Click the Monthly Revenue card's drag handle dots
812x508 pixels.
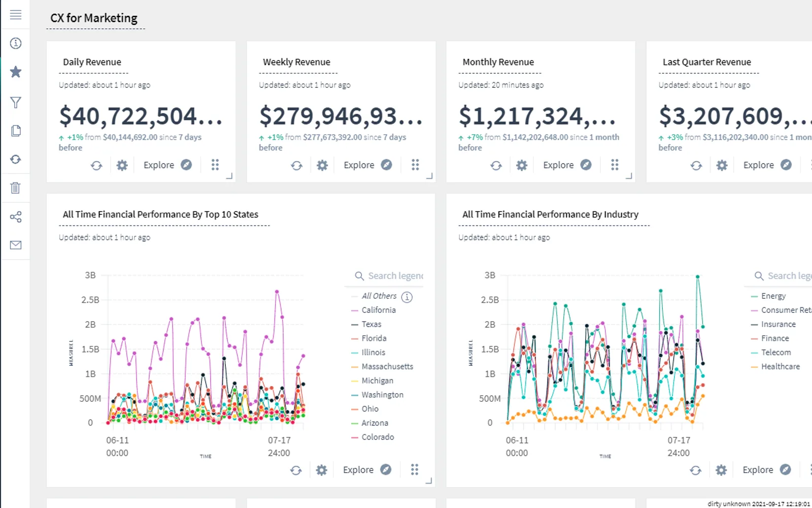pyautogui.click(x=615, y=165)
